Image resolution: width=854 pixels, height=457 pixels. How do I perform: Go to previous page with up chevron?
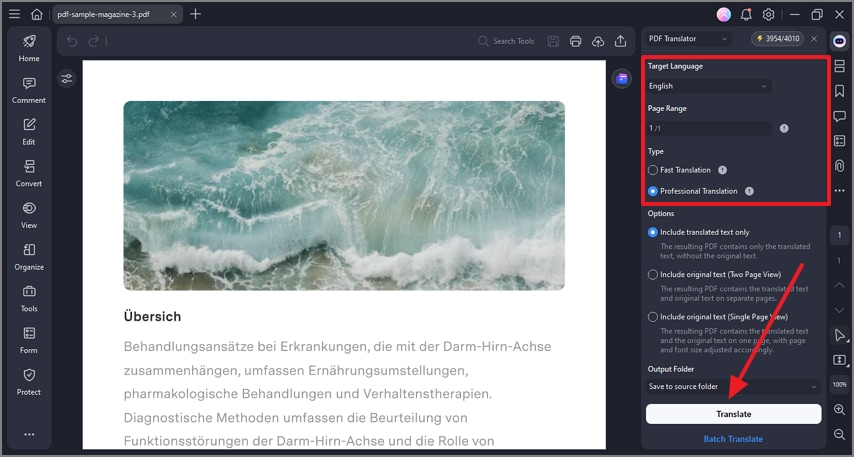tap(839, 285)
